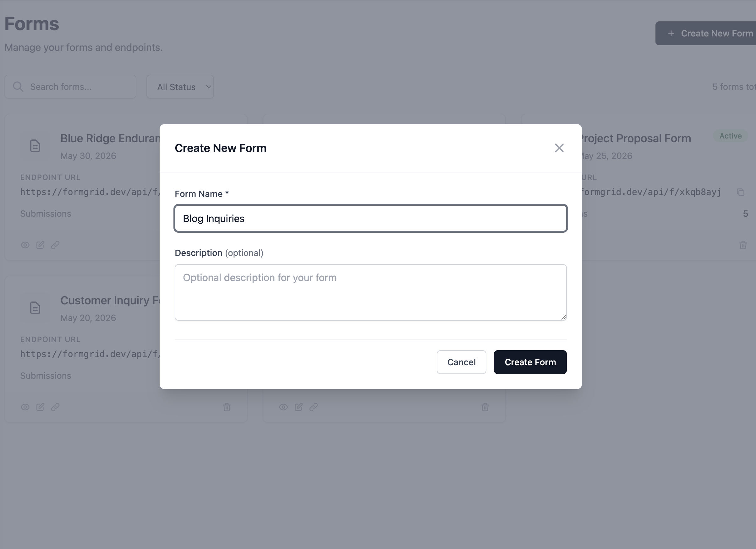Click the trash icon on bottom middle card
This screenshot has height=549, width=756.
485,407
